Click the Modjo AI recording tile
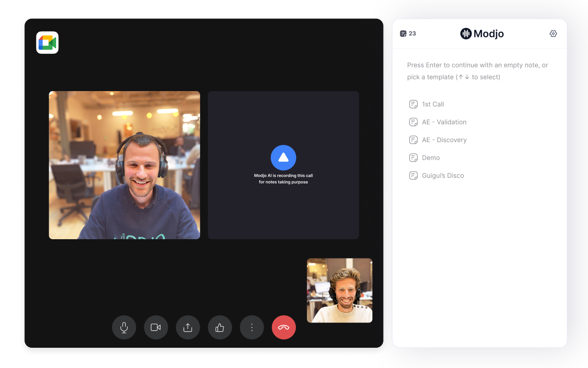Screen dimensions: 588x368 283,165
